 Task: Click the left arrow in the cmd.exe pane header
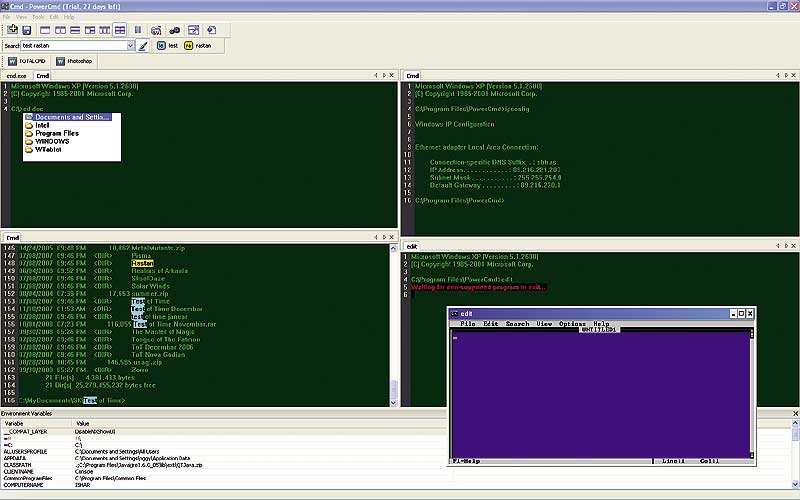click(376, 75)
